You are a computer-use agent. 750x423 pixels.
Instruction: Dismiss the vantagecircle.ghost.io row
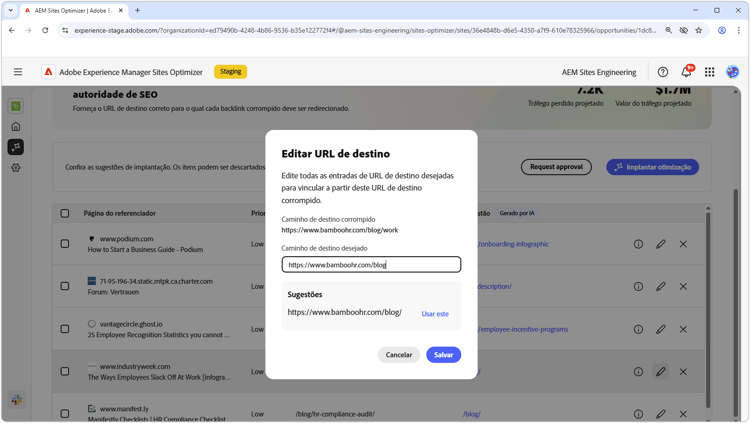click(x=683, y=329)
